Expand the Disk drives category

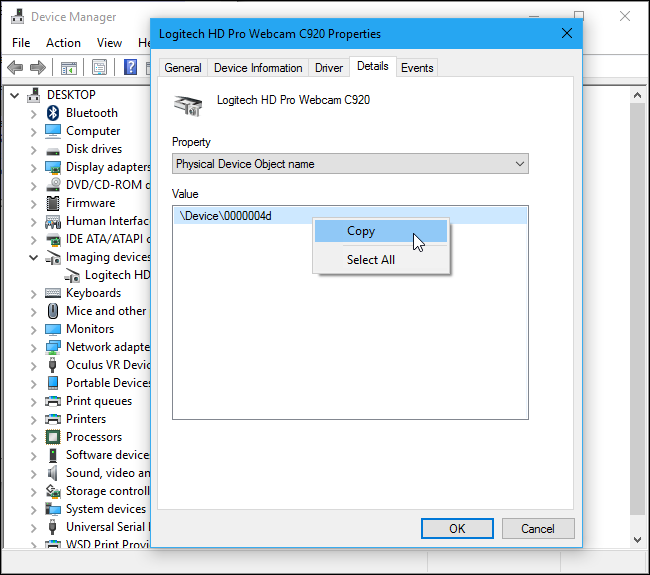[34, 150]
